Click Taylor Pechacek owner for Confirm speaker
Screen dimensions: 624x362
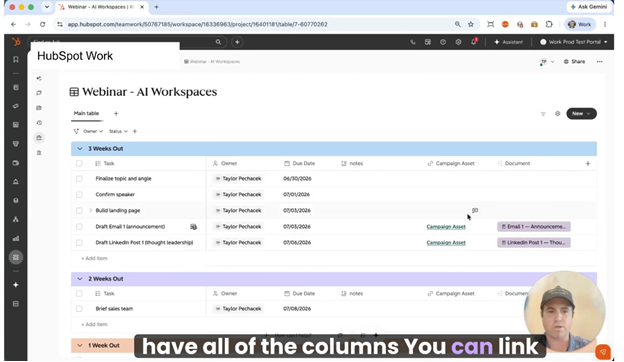click(238, 195)
